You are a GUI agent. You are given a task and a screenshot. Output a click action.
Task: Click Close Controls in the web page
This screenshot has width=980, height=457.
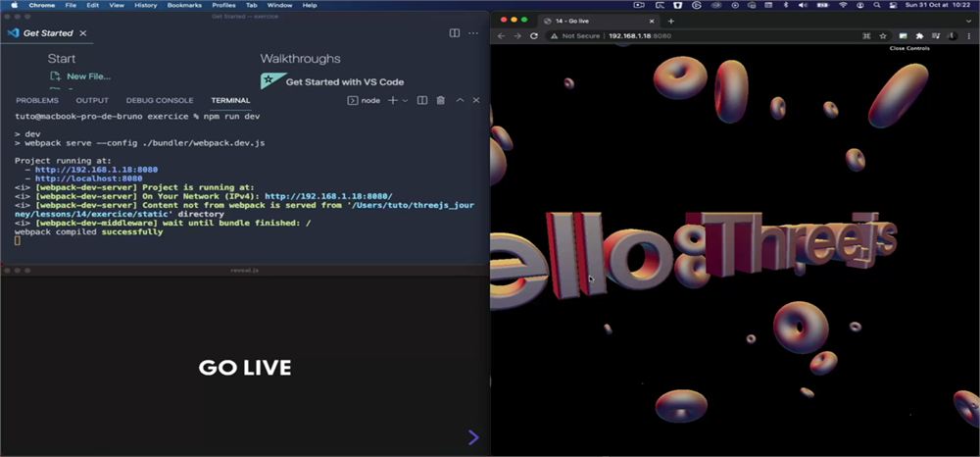[x=909, y=49]
